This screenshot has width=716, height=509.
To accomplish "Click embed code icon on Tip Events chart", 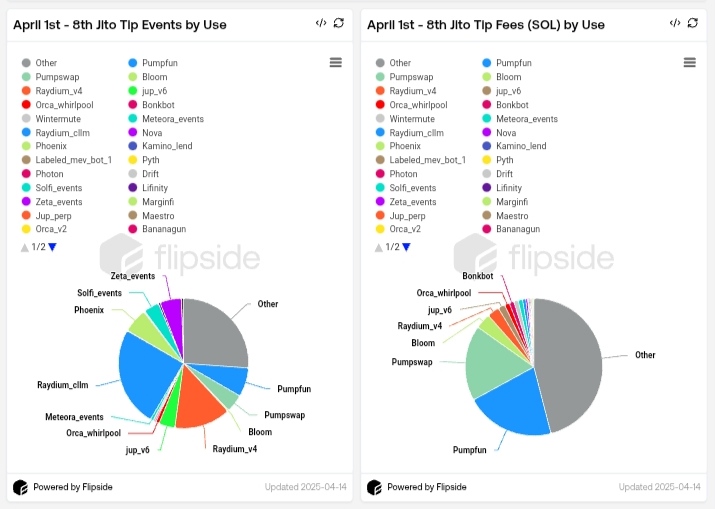I will pyautogui.click(x=321, y=23).
